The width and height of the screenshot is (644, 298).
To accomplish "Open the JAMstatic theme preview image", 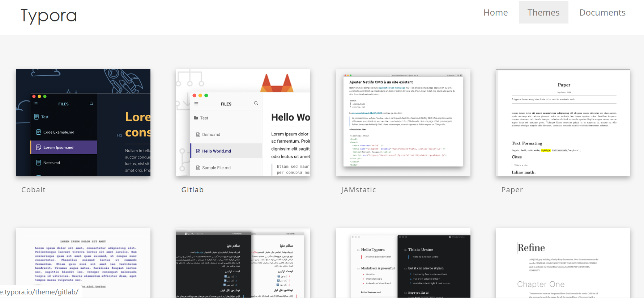I will pyautogui.click(x=403, y=122).
